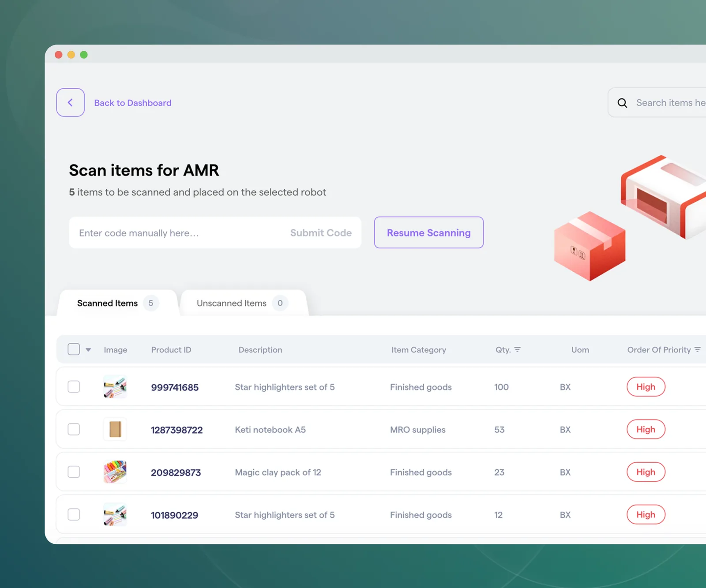Viewport: 706px width, 588px height.
Task: Open the select-all dropdown arrow
Action: 88,350
